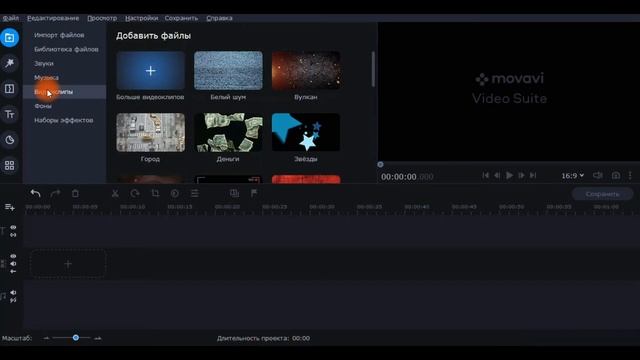Add a new track to timeline

pos(9,207)
